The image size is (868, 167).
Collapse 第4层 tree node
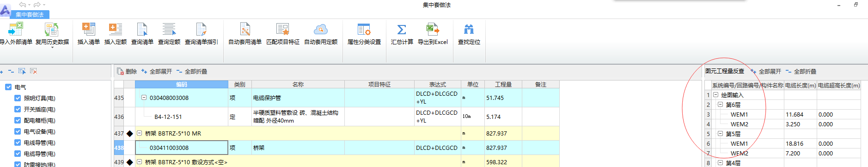click(x=720, y=163)
